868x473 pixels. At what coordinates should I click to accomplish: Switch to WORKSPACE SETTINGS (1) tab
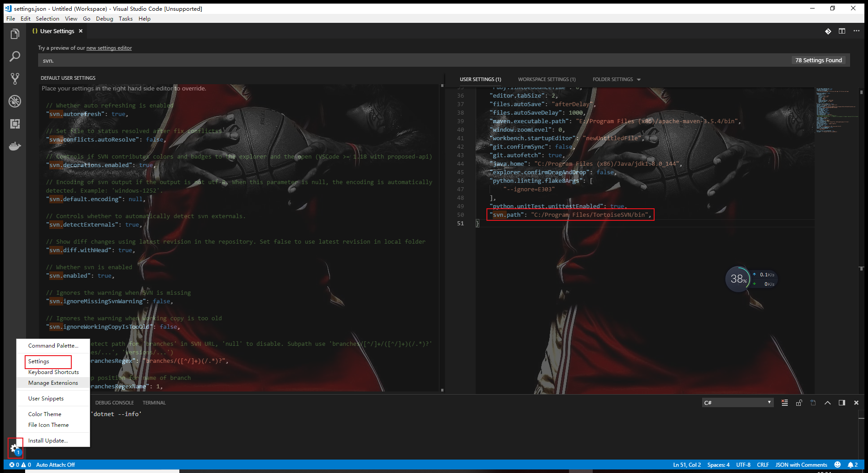pos(547,79)
